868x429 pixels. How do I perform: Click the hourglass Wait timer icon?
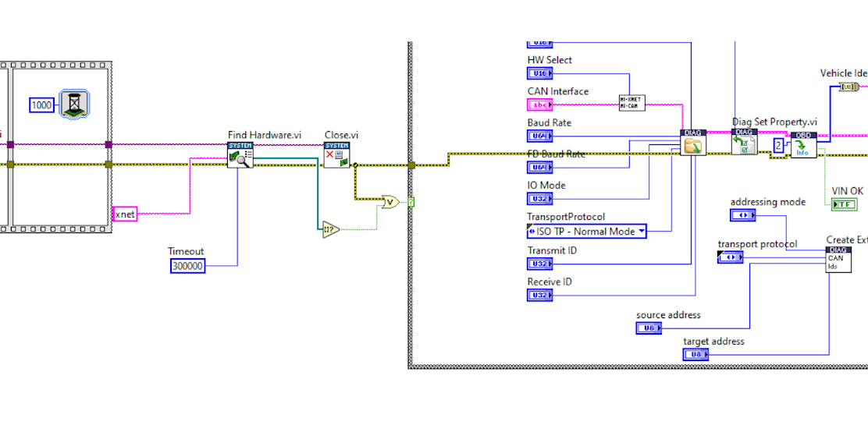[x=74, y=104]
